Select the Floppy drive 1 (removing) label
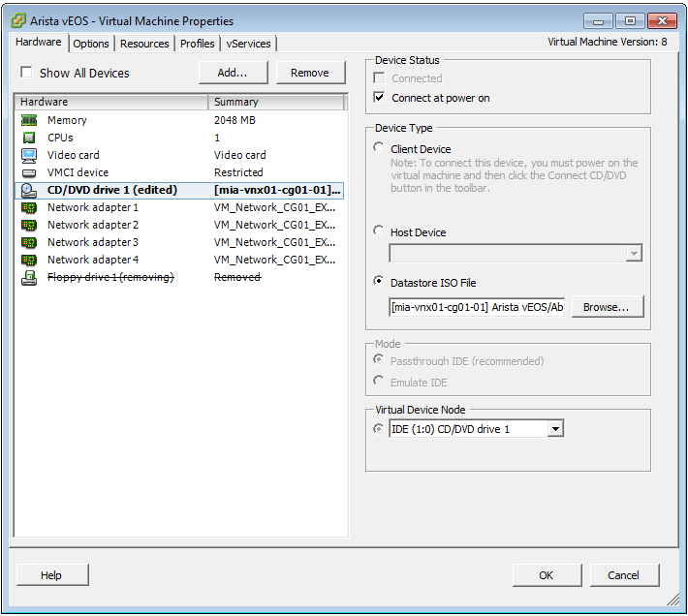 tap(110, 277)
